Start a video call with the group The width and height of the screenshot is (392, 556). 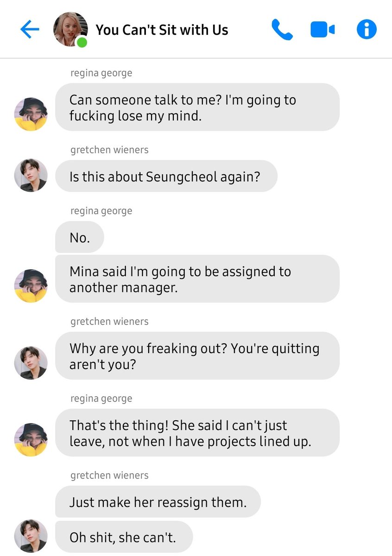click(x=322, y=31)
